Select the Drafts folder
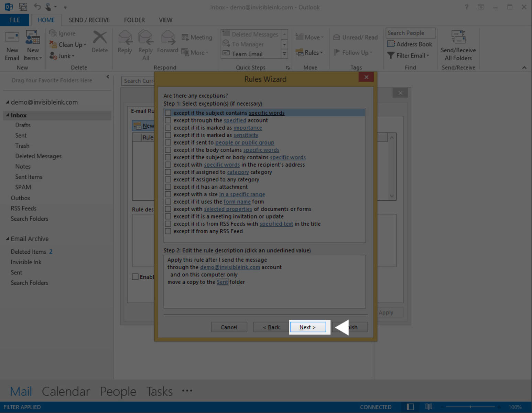The width and height of the screenshot is (532, 413). point(23,125)
